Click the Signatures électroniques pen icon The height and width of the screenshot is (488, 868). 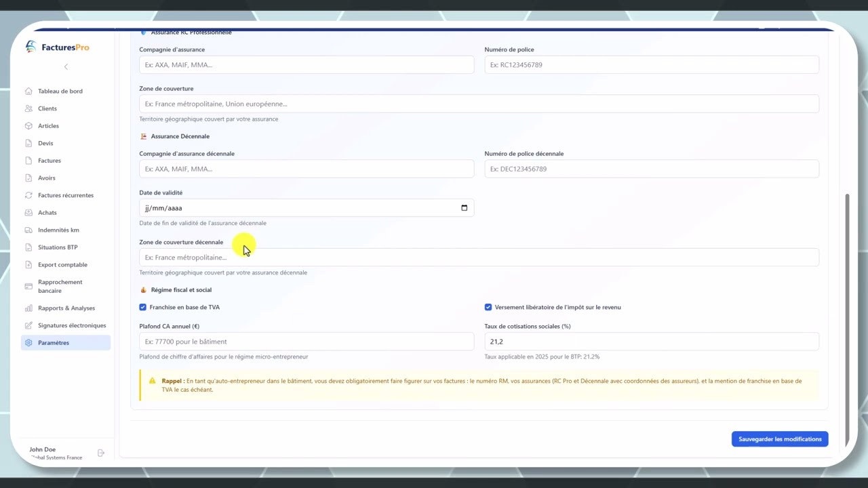click(x=28, y=325)
